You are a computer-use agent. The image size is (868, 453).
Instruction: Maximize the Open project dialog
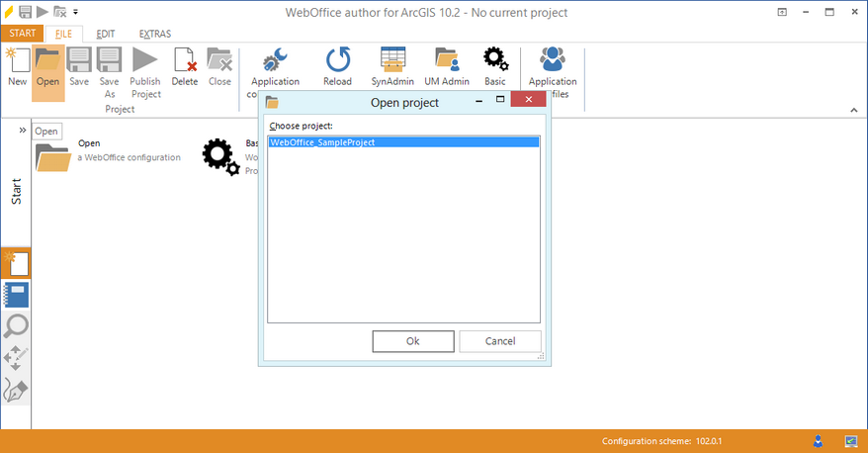[500, 99]
